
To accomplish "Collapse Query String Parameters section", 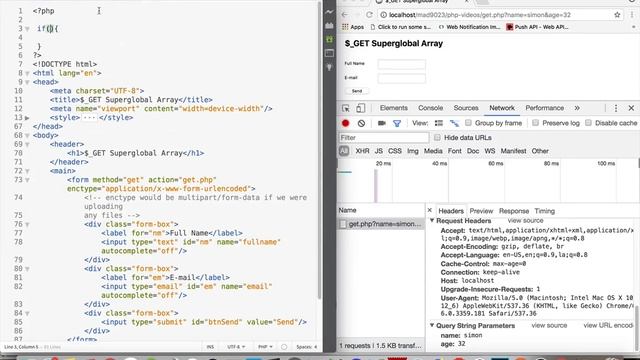I will coord(432,325).
